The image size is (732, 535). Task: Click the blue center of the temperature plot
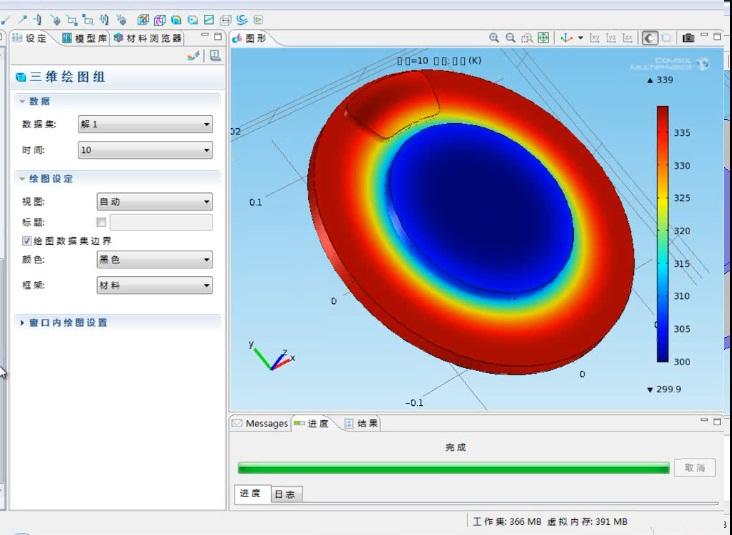tap(481, 208)
